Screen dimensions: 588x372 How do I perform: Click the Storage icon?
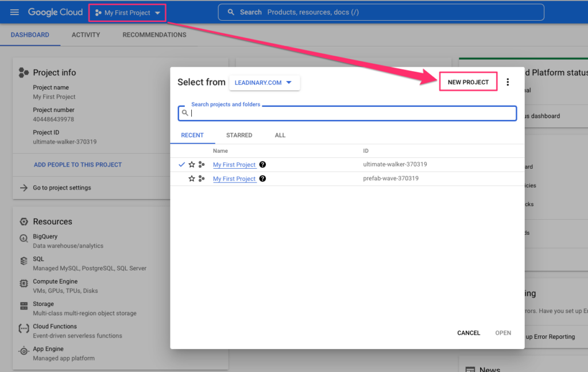pyautogui.click(x=24, y=306)
